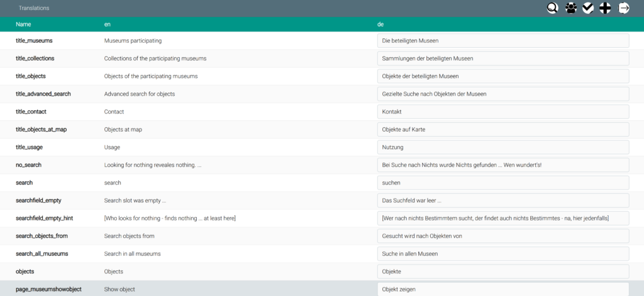Edit the 'Das Suchfeld war leer ...' field
Viewport: 644px width, 296px height.
tap(503, 200)
